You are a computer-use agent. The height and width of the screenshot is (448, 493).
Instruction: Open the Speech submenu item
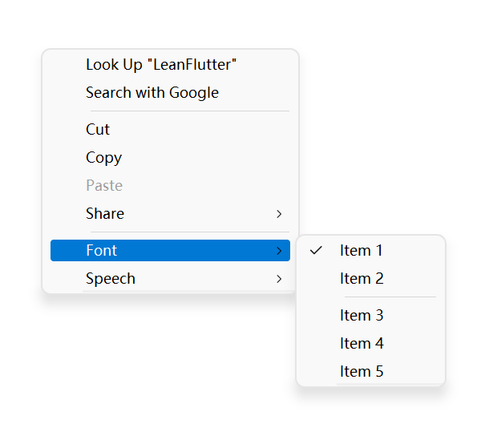click(x=111, y=279)
